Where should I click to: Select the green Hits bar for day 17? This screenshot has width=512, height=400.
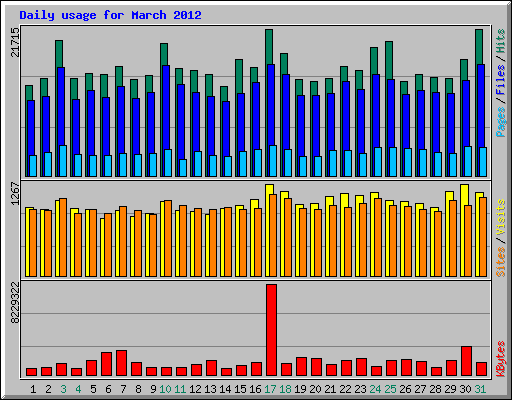(x=269, y=47)
